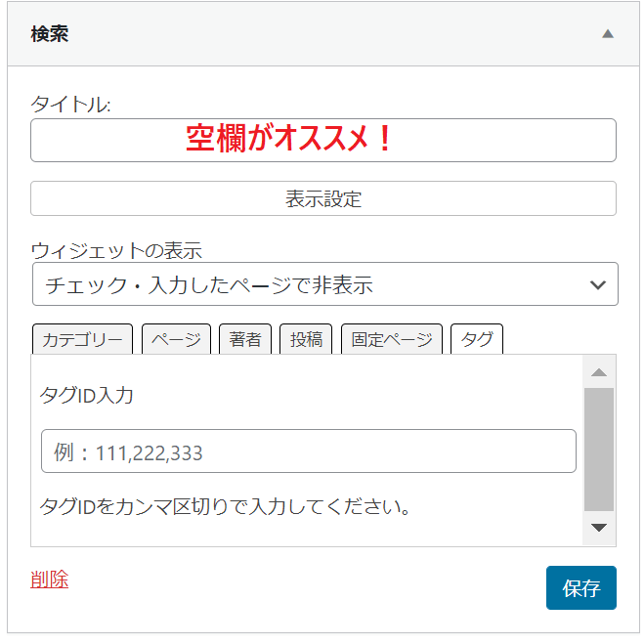Click the blue 保存 button

[581, 587]
